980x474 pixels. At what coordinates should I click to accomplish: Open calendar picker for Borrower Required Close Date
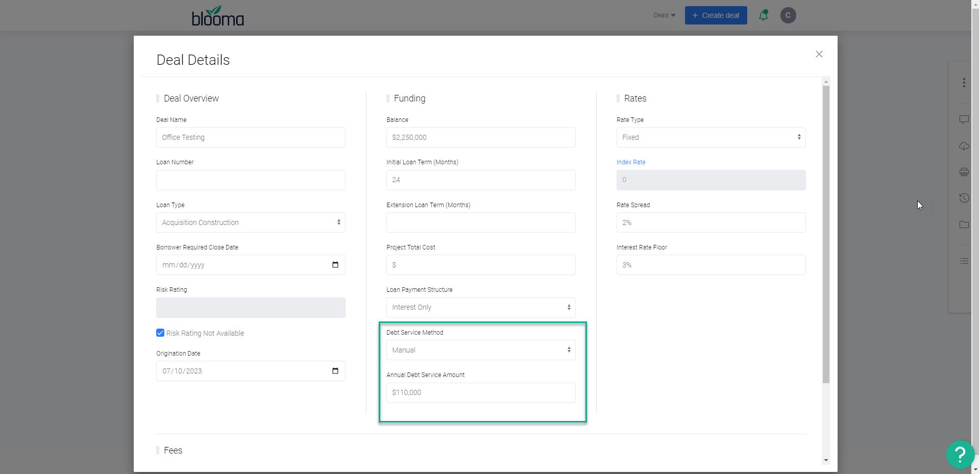point(335,265)
